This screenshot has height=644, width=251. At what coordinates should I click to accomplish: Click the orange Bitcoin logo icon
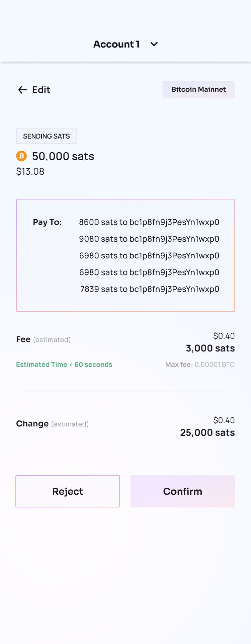point(21,156)
